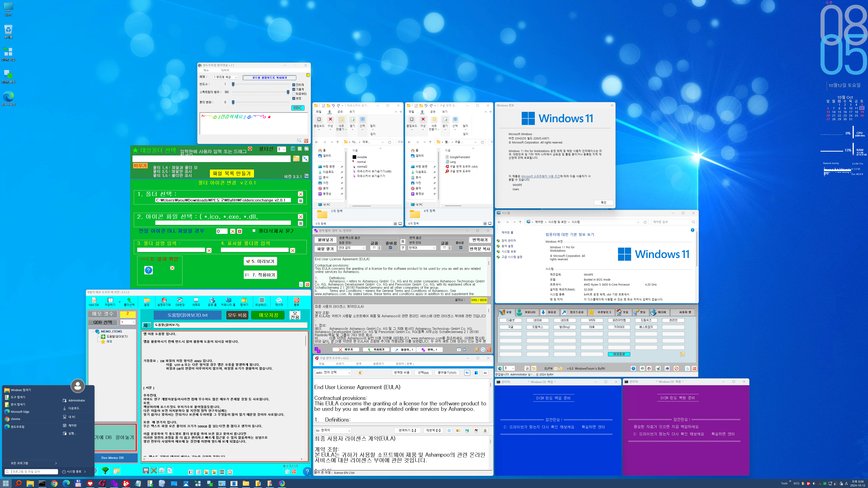Image resolution: width=868 pixels, height=488 pixels.
Task: Click the 빈도수 slider handle
Action: (x=233, y=84)
